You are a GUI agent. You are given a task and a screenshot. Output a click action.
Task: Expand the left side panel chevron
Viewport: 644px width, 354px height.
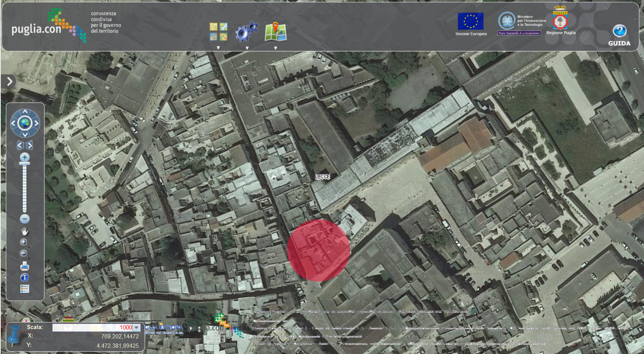[9, 81]
